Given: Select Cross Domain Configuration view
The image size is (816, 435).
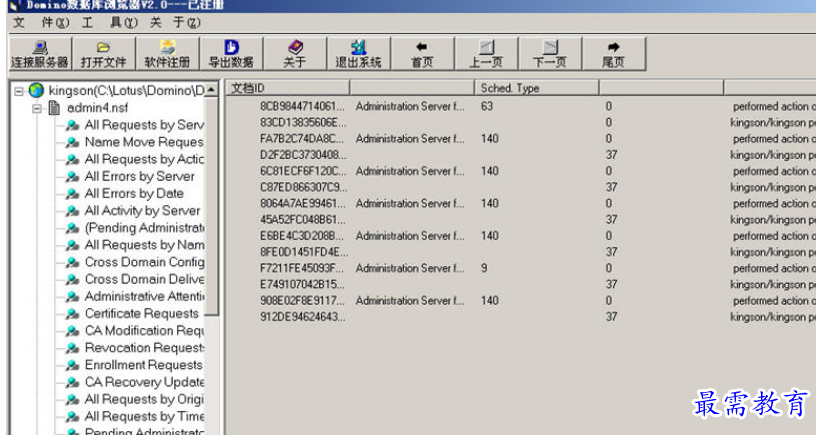Looking at the screenshot, I should pos(144,262).
